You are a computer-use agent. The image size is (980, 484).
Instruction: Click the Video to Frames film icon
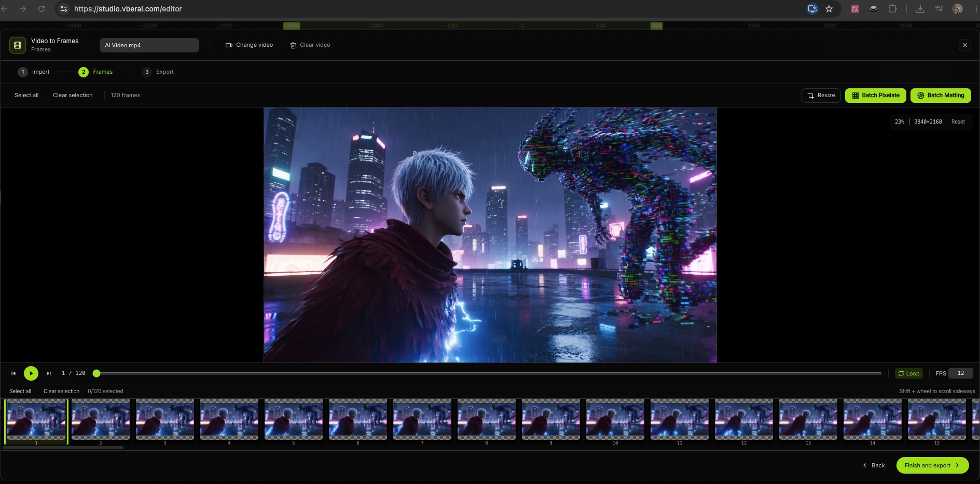pos(18,45)
